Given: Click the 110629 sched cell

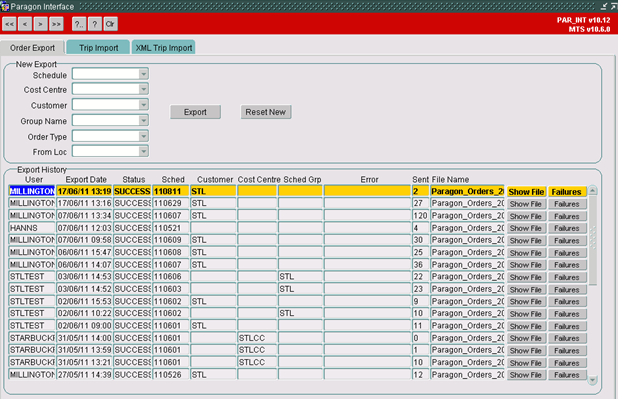Looking at the screenshot, I should coord(171,203).
